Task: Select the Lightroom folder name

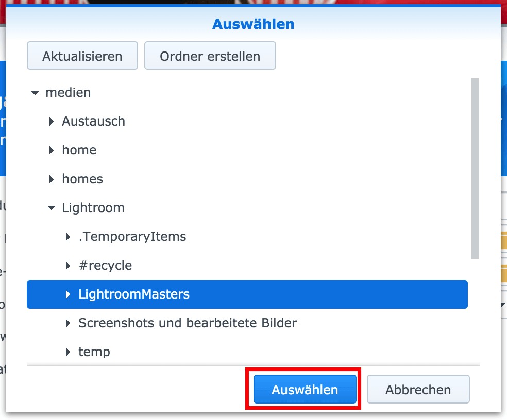Action: [93, 208]
